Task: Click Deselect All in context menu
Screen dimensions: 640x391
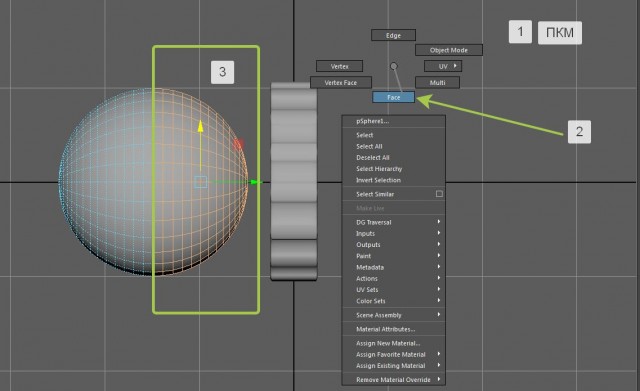Action: click(393, 158)
